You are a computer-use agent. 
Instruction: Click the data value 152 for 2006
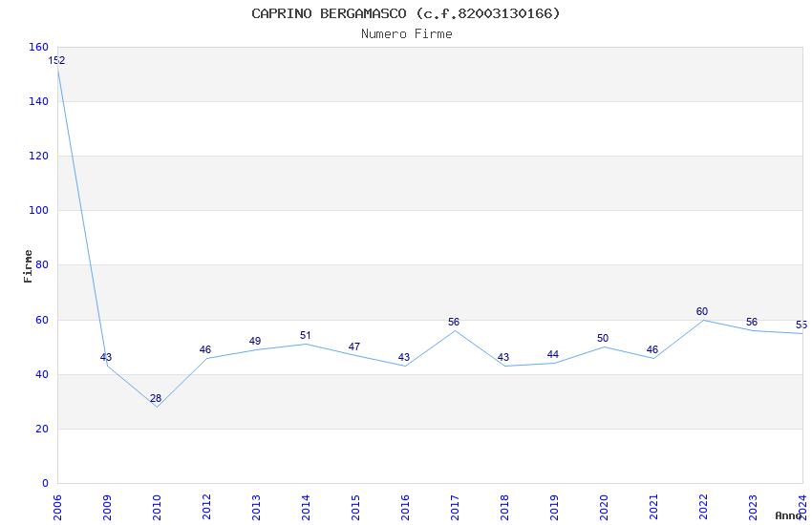[56, 60]
